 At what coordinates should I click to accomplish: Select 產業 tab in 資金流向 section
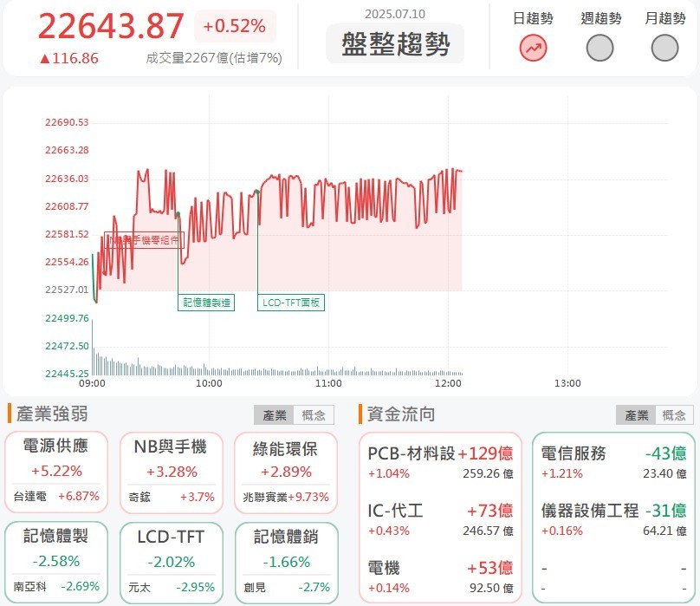[636, 415]
